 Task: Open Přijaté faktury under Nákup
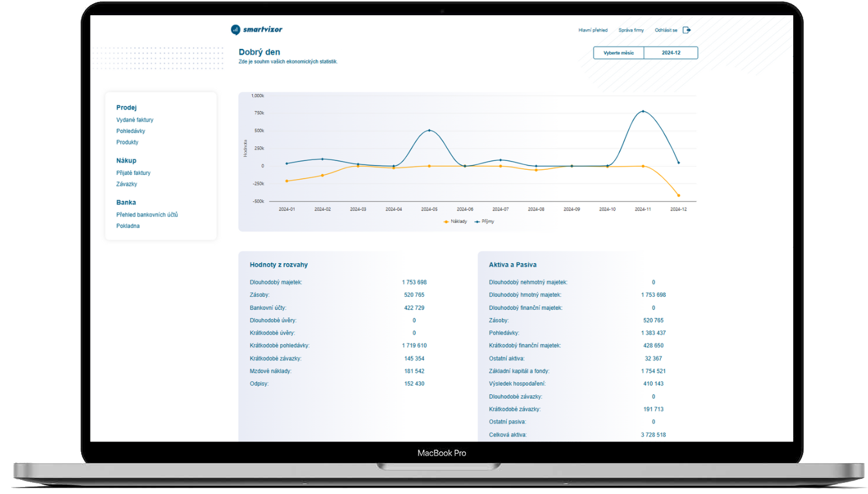click(x=133, y=173)
